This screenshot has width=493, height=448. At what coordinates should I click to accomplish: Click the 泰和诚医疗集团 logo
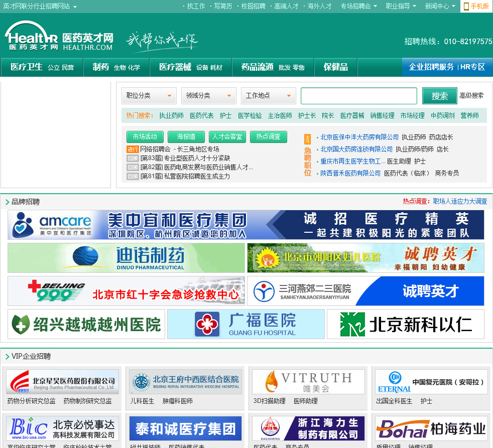pyautogui.click(x=186, y=428)
